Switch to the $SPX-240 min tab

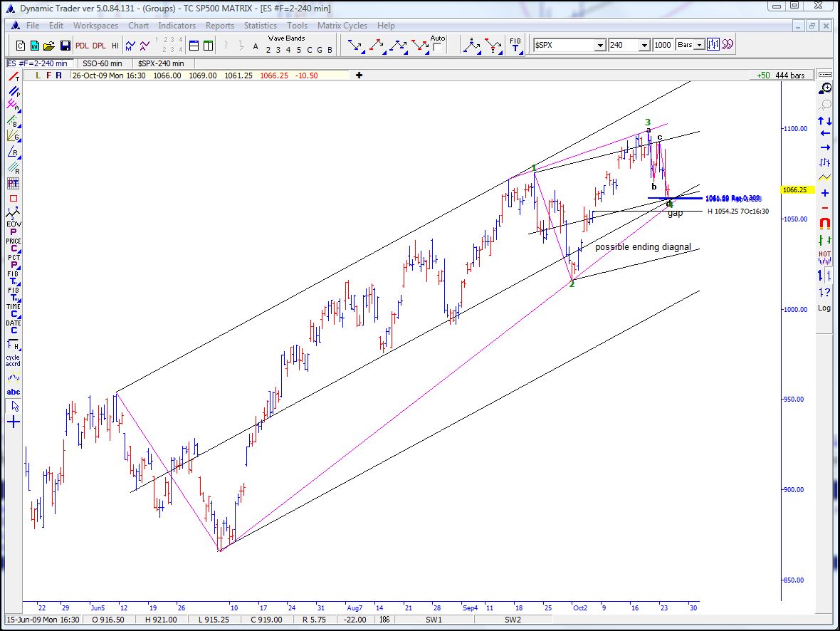click(161, 63)
